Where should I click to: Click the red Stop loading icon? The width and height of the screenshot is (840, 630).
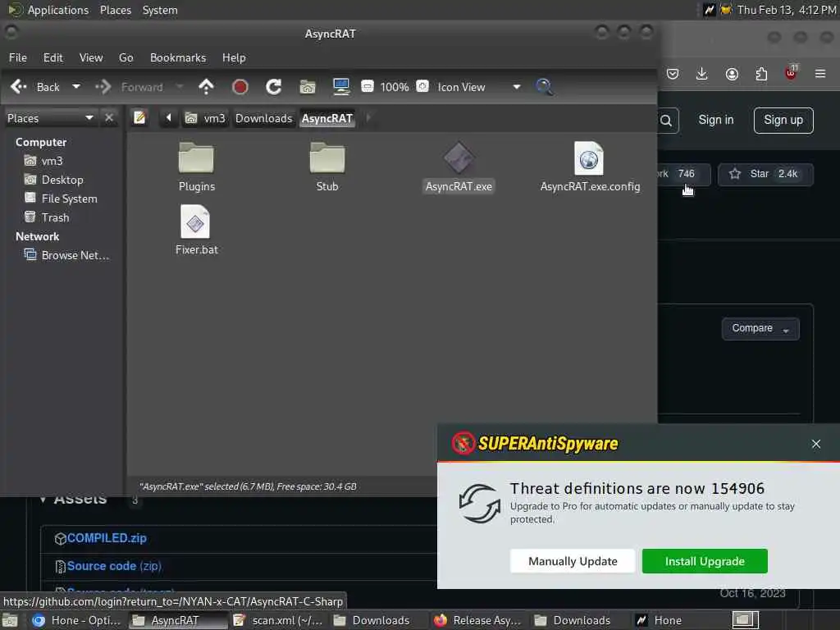tap(240, 87)
